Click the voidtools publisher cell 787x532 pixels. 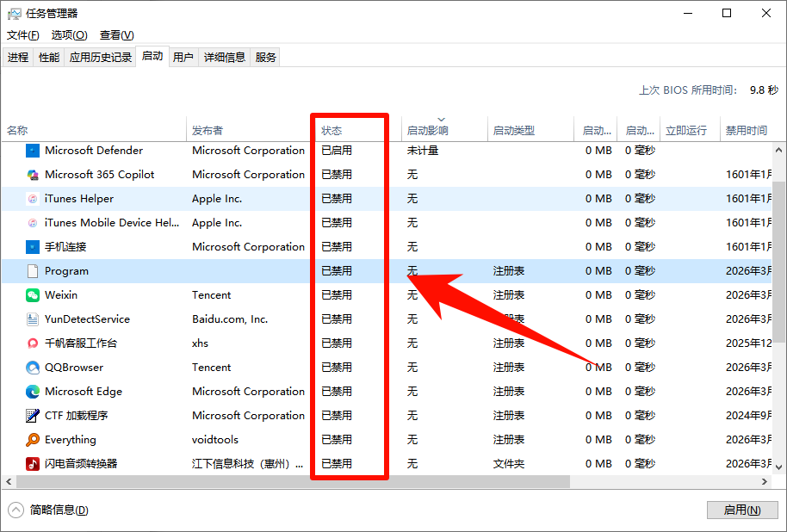tap(214, 440)
